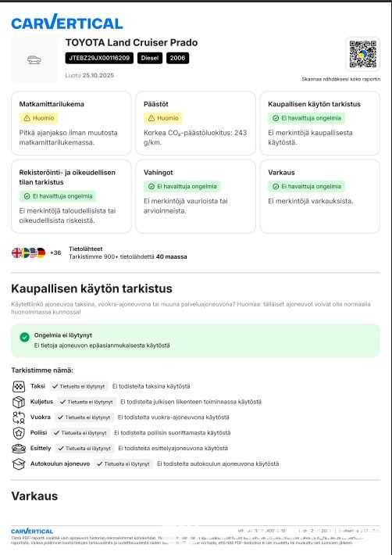This screenshot has width=392, height=555.
Task: Click the Kuljetus box icon
Action: tap(19, 402)
